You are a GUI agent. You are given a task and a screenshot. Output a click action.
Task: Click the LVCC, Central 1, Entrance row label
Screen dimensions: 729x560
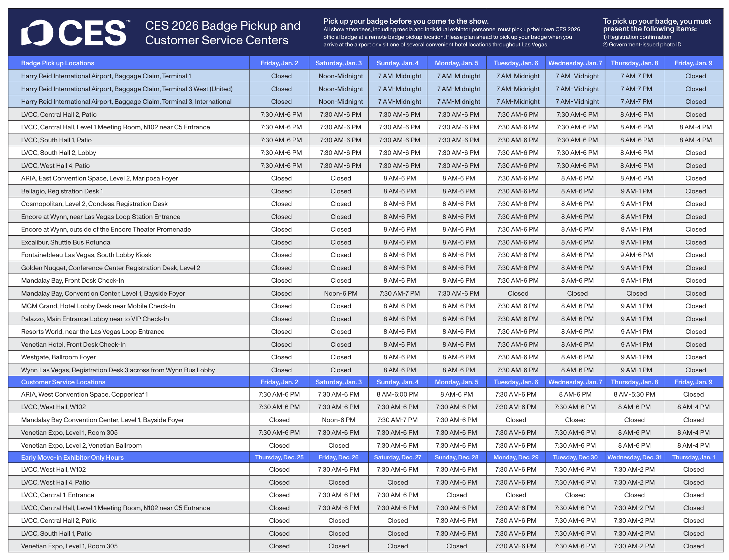click(x=57, y=495)
